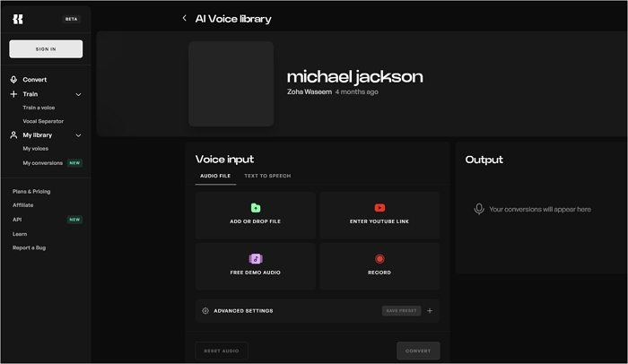The height and width of the screenshot is (364, 628).
Task: Collapse the My library section chevron
Action: (78, 135)
